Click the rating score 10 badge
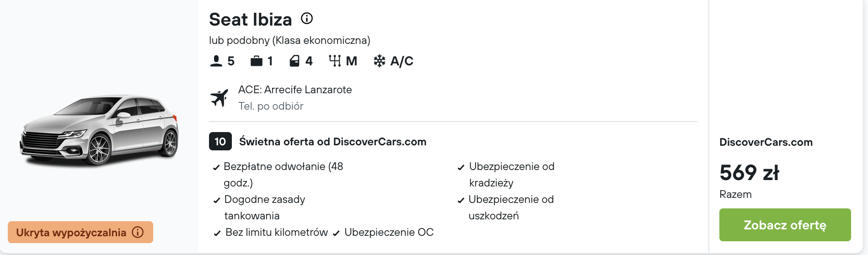Image resolution: width=868 pixels, height=255 pixels. pos(220,142)
